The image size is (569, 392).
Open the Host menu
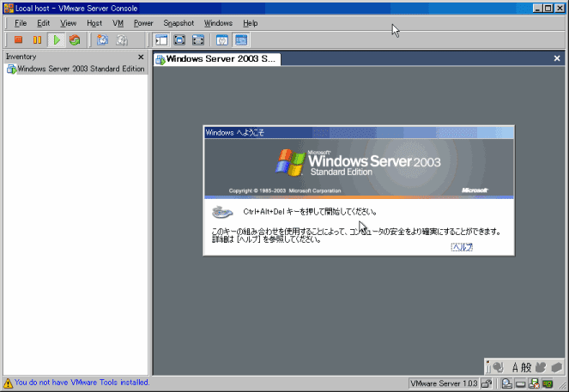pos(94,23)
